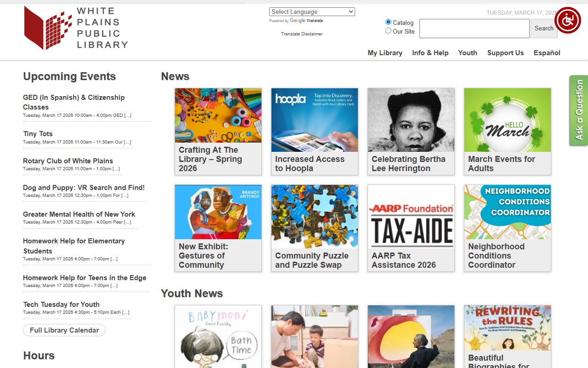Open the Ask a Question side tab
Viewport: 588px width, 368px height.
[579, 110]
